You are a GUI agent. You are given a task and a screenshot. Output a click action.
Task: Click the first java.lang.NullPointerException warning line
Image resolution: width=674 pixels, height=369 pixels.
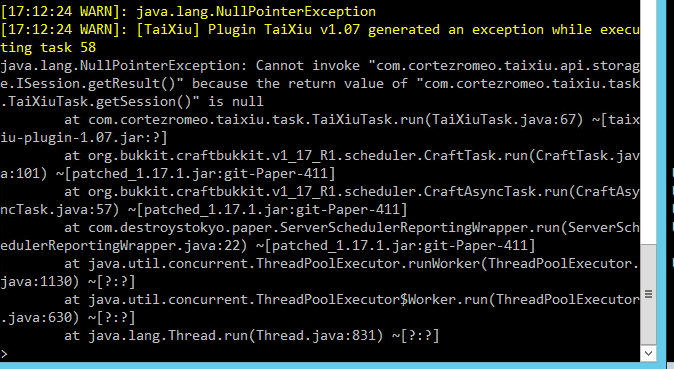click(x=188, y=12)
